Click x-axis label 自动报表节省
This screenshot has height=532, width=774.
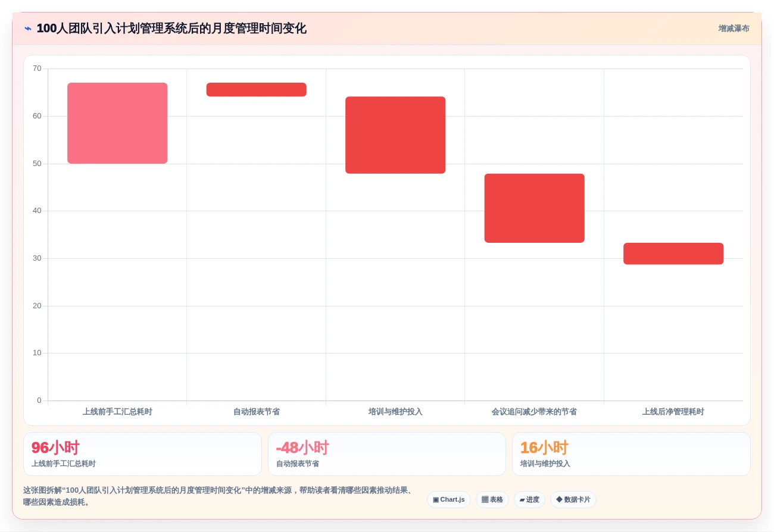point(256,411)
